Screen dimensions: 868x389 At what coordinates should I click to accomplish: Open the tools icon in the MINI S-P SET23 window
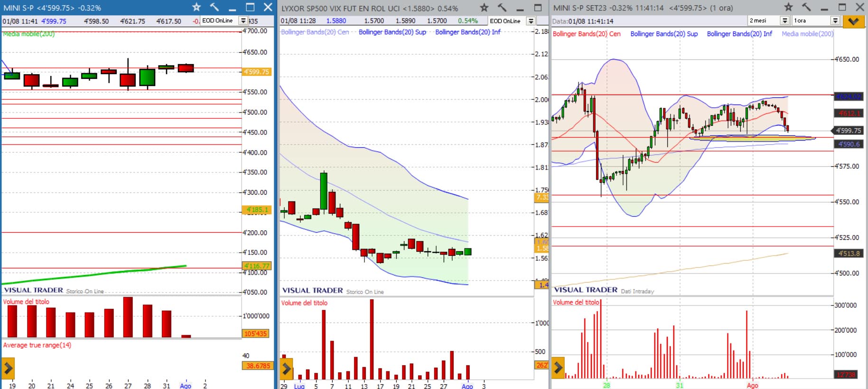click(x=806, y=7)
